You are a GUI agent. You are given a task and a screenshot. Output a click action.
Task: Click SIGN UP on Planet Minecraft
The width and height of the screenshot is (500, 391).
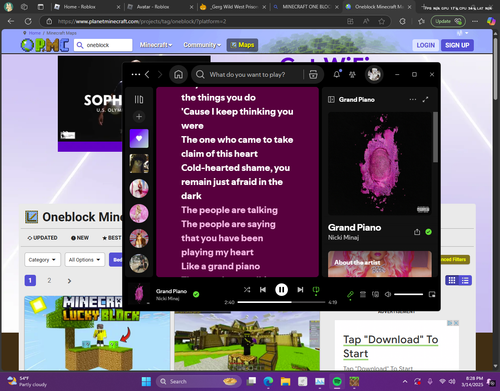point(457,45)
